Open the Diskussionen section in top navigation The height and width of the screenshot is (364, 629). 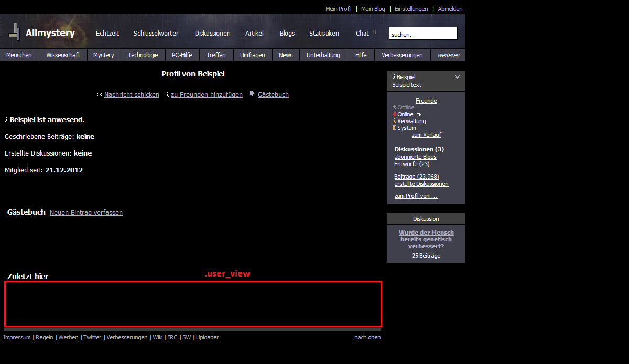212,34
